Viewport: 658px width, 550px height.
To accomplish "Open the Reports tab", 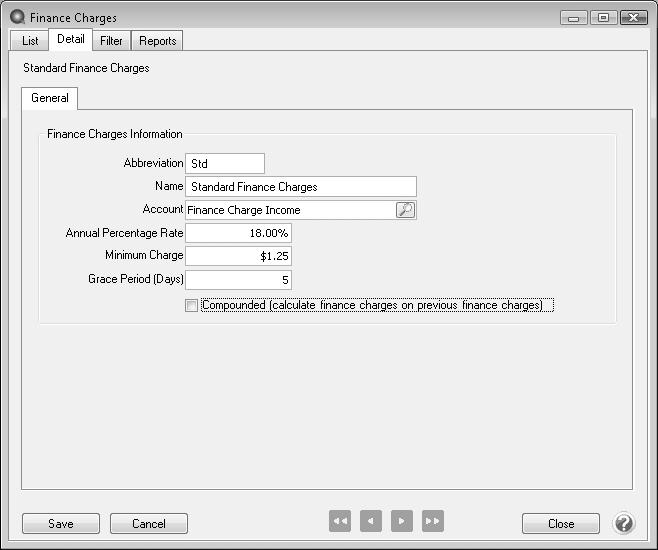I will 157,41.
